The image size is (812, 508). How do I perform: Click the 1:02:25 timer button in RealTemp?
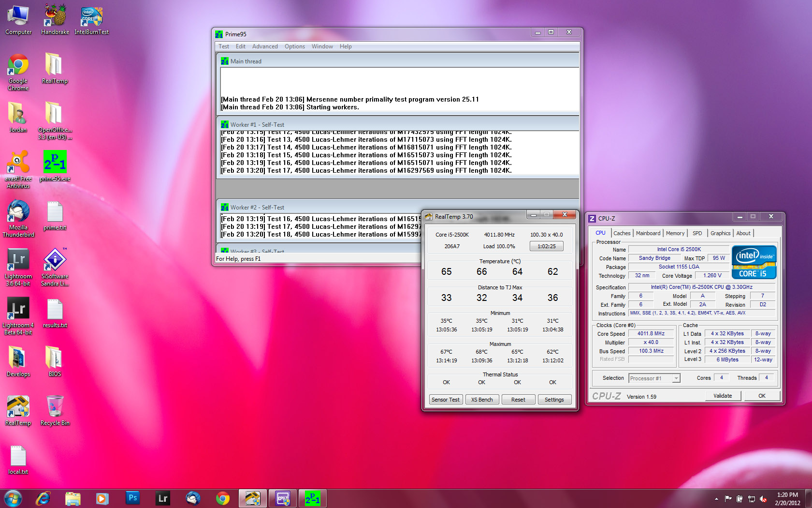pyautogui.click(x=546, y=246)
